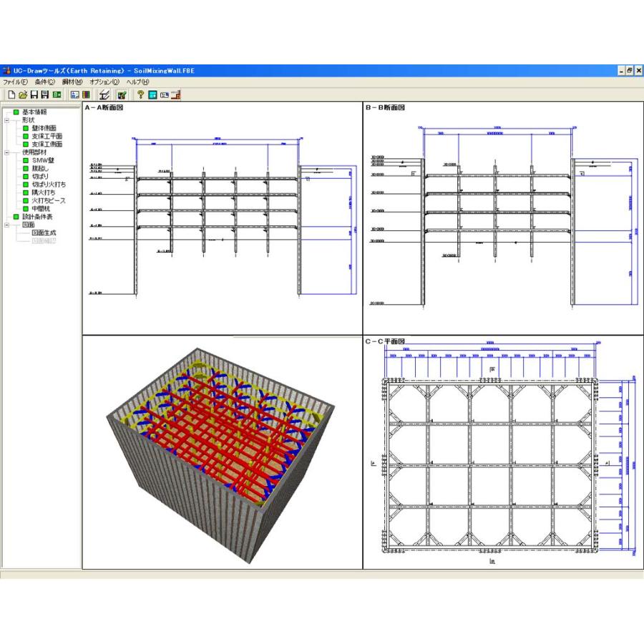This screenshot has width=644, height=644.
Task: Collapse the 使用部材 tree node
Action: (x=6, y=152)
